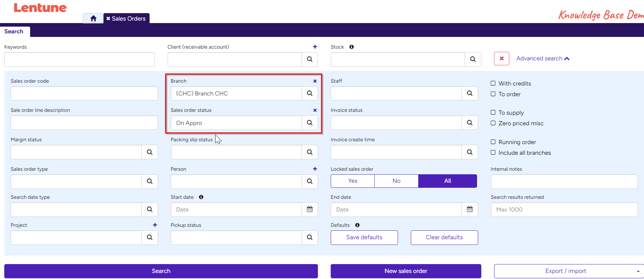644x279 pixels.
Task: Focus the Pickup status input field
Action: tap(236, 237)
